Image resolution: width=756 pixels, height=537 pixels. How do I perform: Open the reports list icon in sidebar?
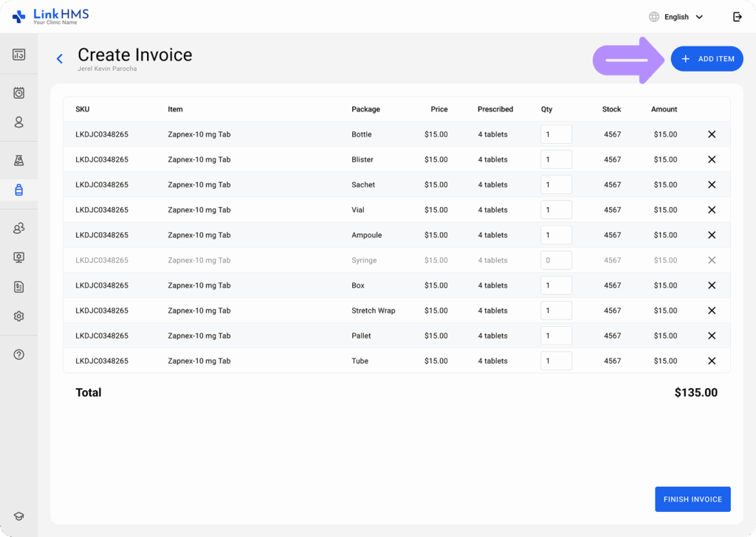18,287
